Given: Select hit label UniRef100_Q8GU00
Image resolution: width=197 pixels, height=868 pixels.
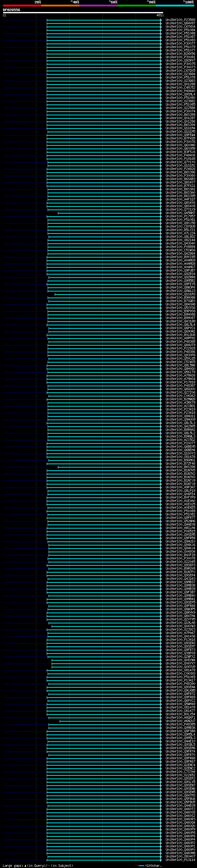Looking at the screenshot, I should coord(180,389).
